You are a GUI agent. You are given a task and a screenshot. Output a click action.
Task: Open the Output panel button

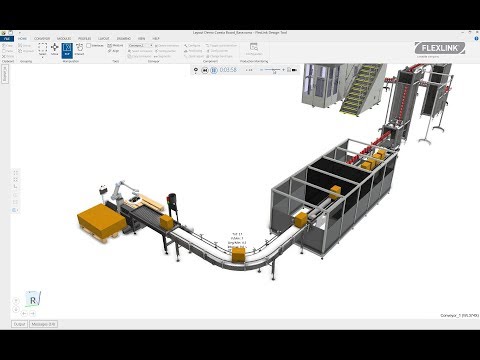[19, 324]
